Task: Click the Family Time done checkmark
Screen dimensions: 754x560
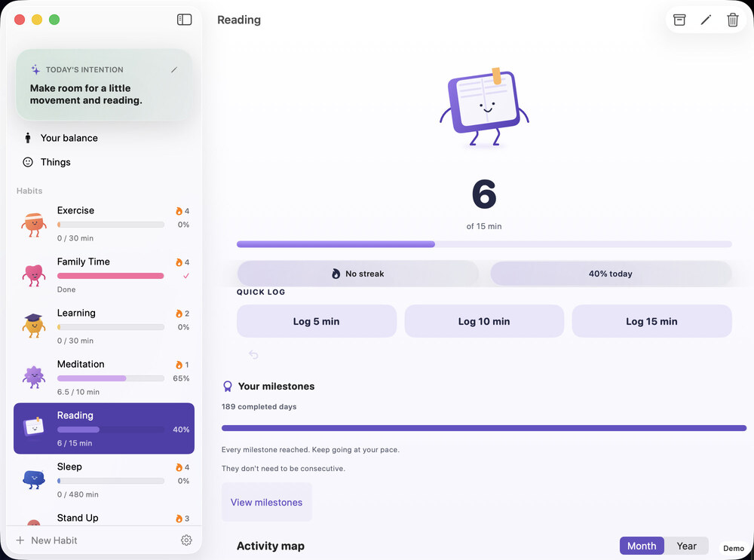Action: pyautogui.click(x=186, y=276)
